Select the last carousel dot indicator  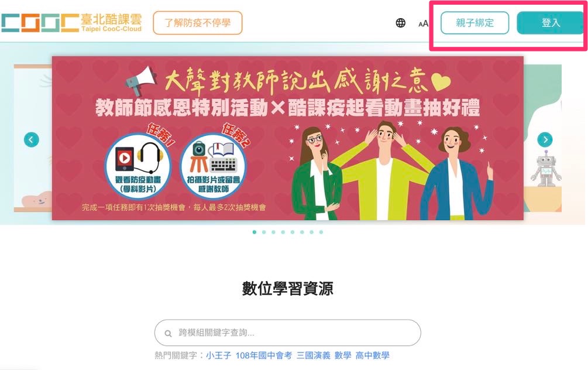321,232
